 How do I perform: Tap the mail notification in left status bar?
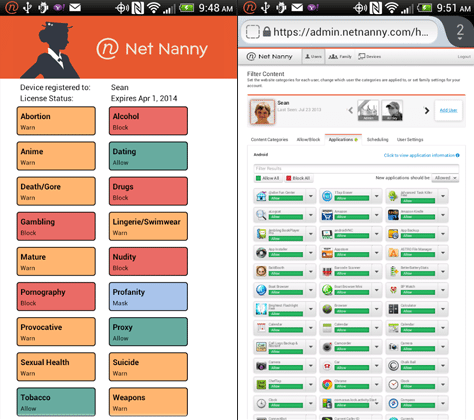tap(75, 7)
